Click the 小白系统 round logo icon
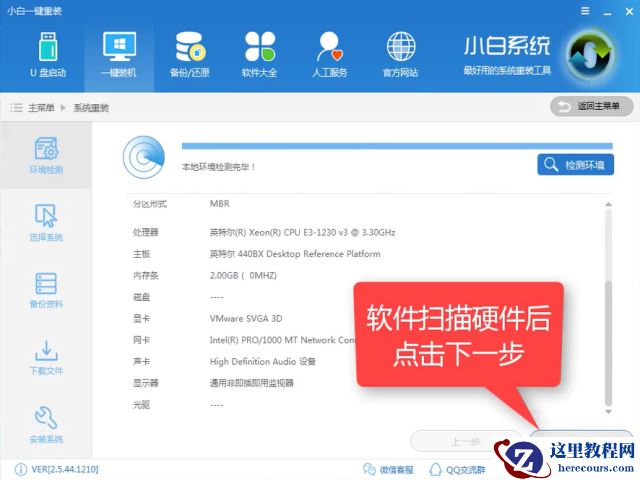The width and height of the screenshot is (640, 480). click(x=590, y=55)
